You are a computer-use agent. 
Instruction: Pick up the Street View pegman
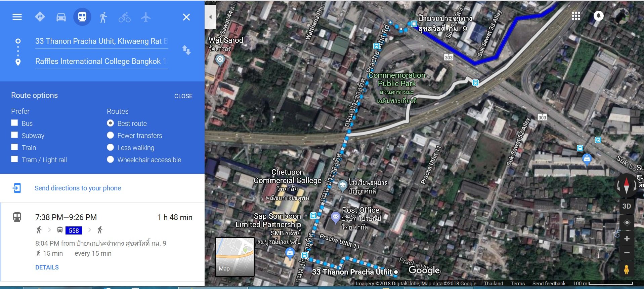click(x=626, y=270)
